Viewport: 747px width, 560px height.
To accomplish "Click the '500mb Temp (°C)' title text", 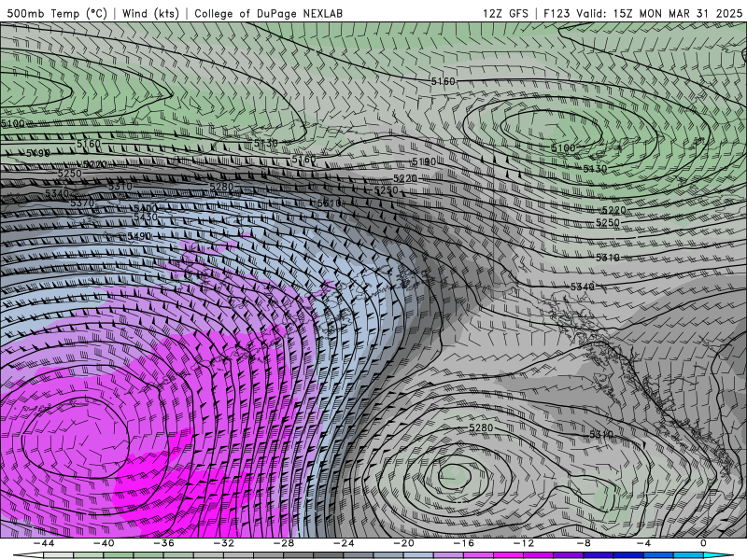I will point(57,13).
